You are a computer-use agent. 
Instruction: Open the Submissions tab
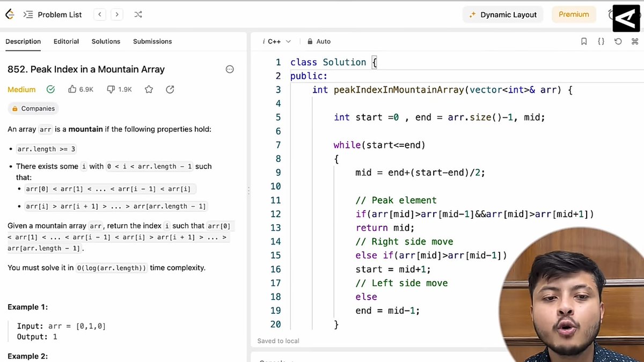point(152,41)
